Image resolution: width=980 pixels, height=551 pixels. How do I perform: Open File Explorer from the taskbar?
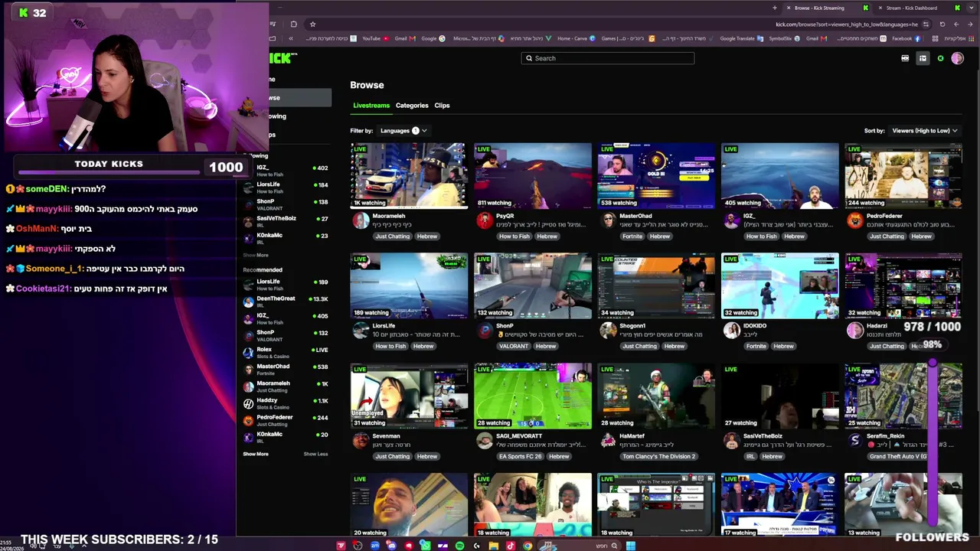coord(494,546)
